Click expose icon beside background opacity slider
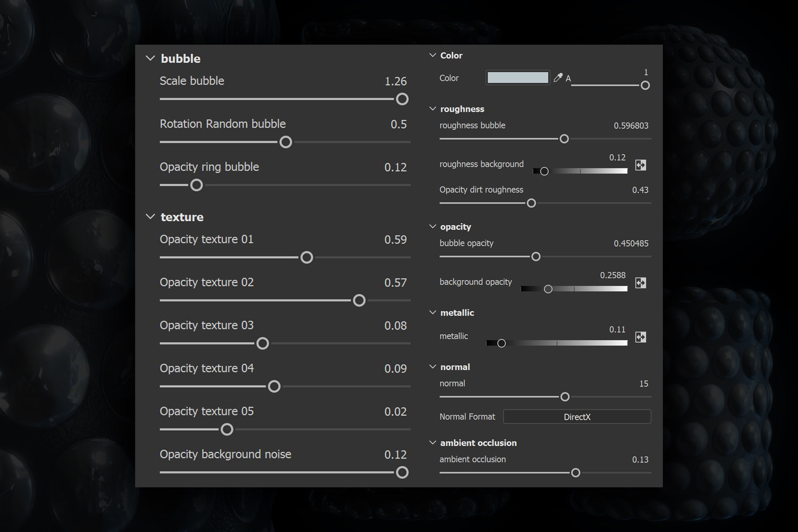 click(640, 282)
